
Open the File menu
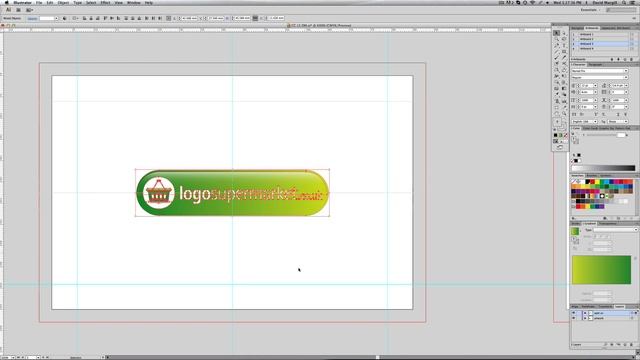click(39, 3)
